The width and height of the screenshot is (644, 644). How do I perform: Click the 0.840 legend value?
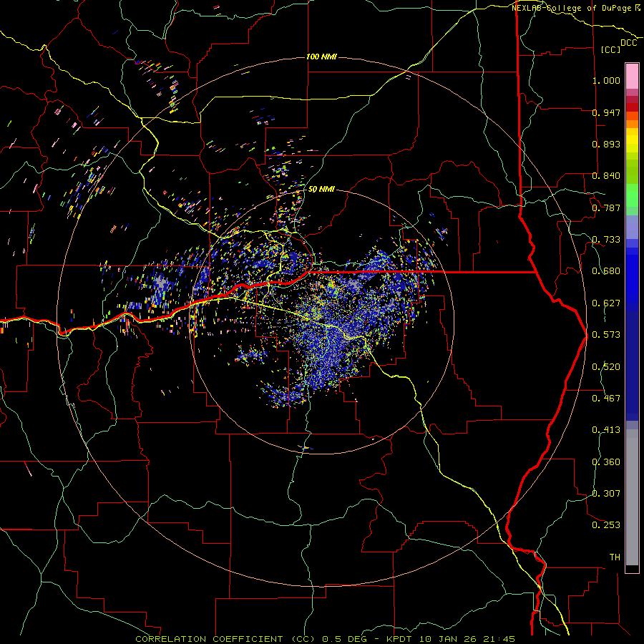click(606, 176)
